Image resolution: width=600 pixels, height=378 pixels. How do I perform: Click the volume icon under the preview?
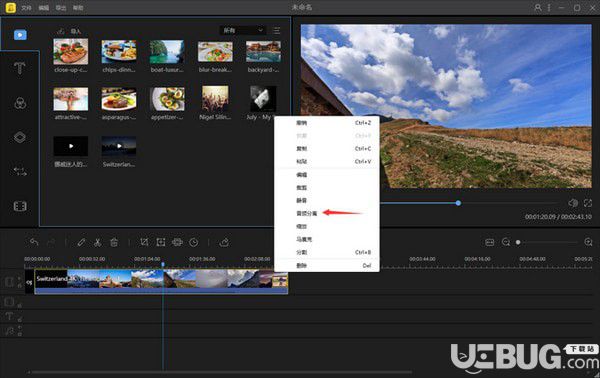[573, 203]
